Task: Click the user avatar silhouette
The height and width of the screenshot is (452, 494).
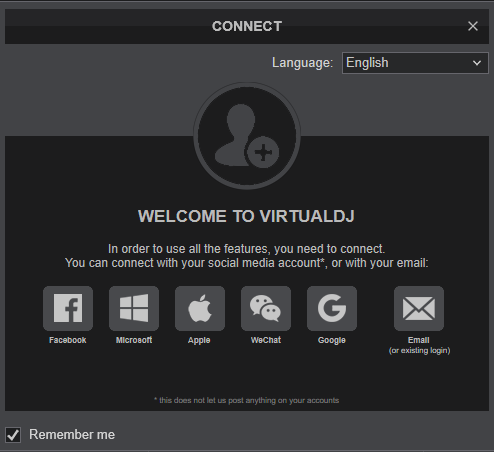Action: [x=247, y=136]
